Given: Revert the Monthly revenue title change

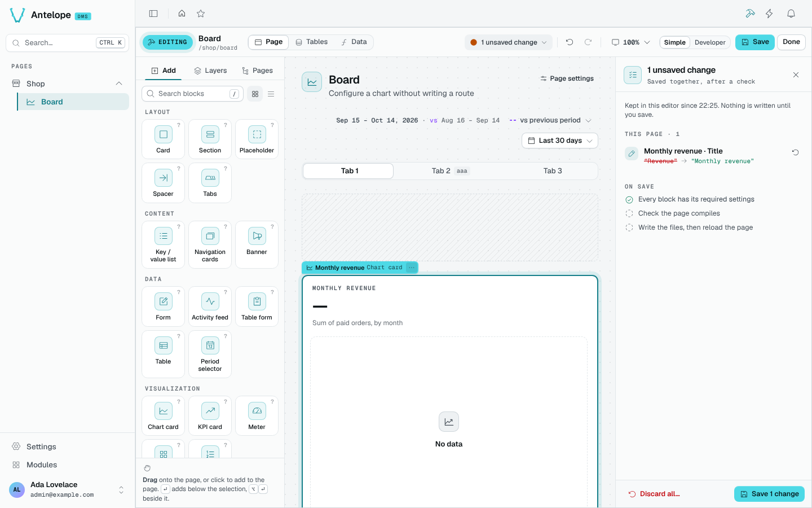Looking at the screenshot, I should click(795, 152).
